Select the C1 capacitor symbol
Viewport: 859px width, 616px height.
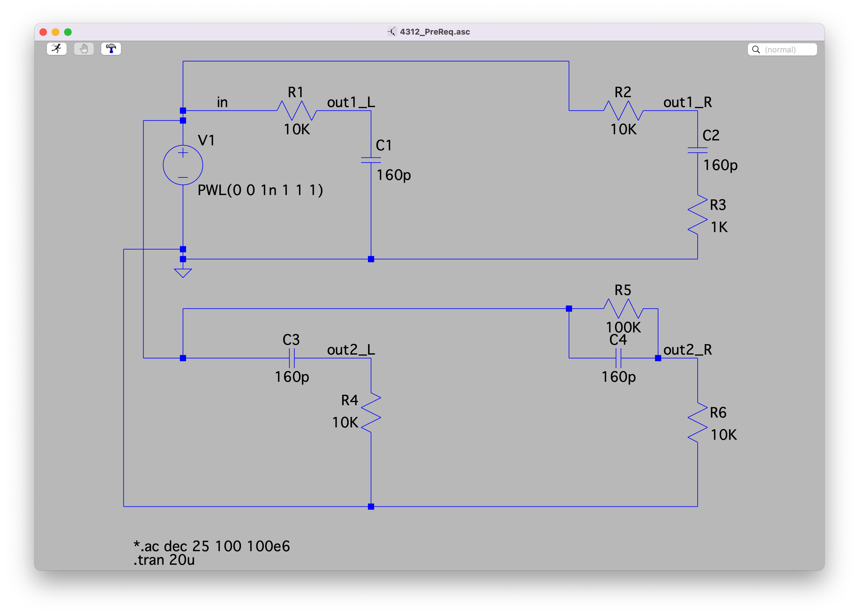click(371, 160)
